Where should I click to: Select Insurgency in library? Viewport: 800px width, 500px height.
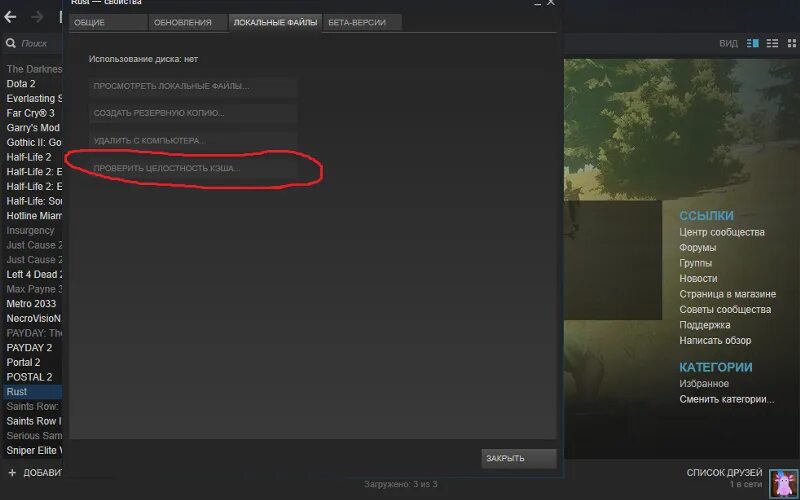pyautogui.click(x=30, y=231)
